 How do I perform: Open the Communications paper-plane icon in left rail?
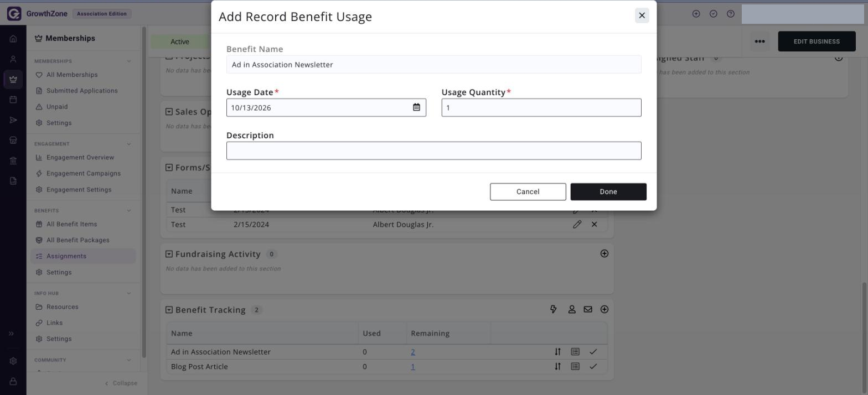[13, 120]
